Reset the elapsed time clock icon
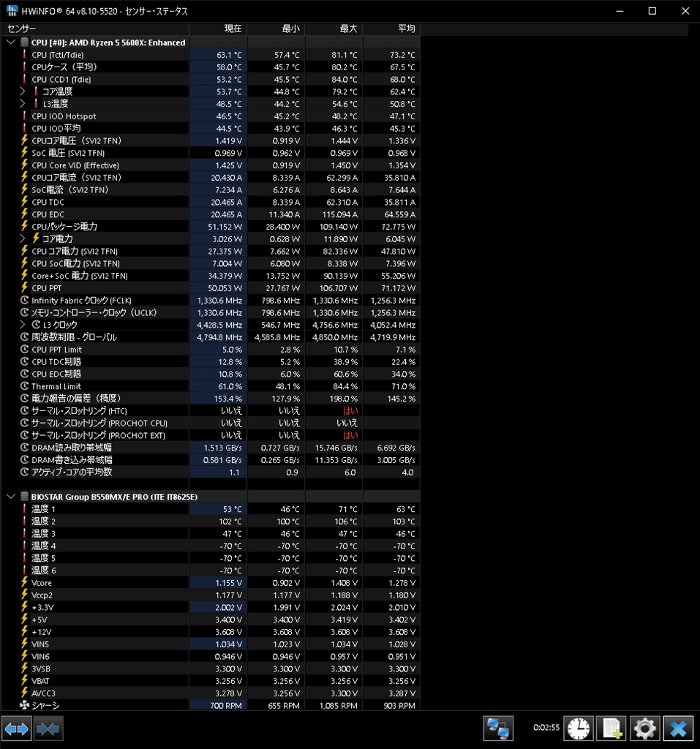Image resolution: width=700 pixels, height=749 pixels. 579,729
